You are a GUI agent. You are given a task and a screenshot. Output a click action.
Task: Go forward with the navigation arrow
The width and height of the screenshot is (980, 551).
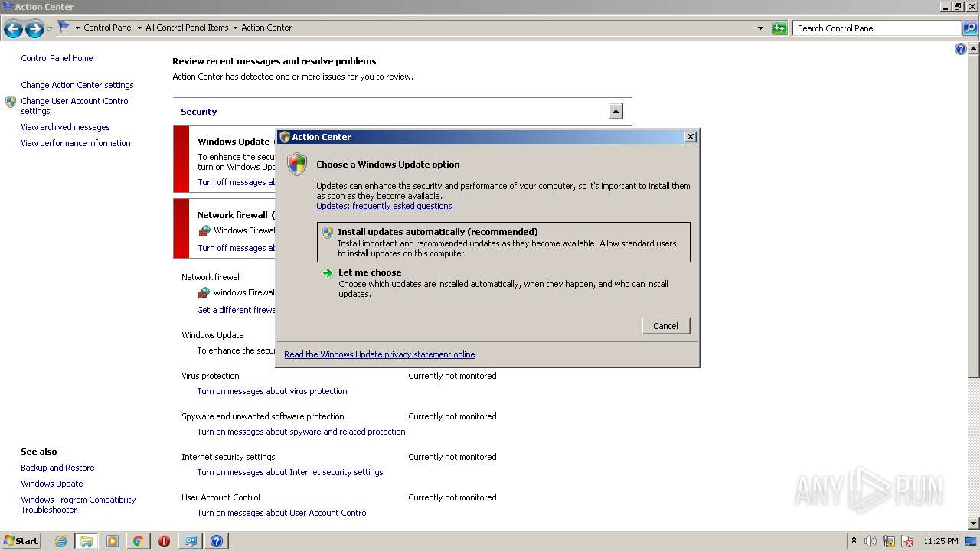click(x=34, y=29)
